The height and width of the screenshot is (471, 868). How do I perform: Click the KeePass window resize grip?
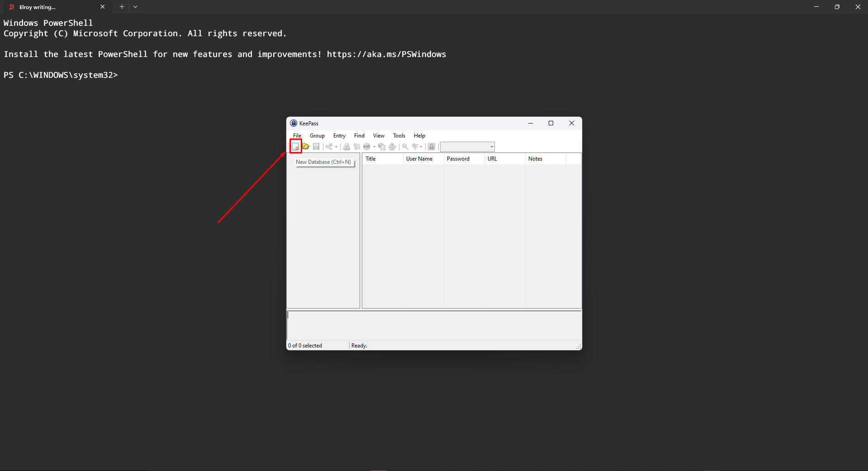tap(579, 347)
